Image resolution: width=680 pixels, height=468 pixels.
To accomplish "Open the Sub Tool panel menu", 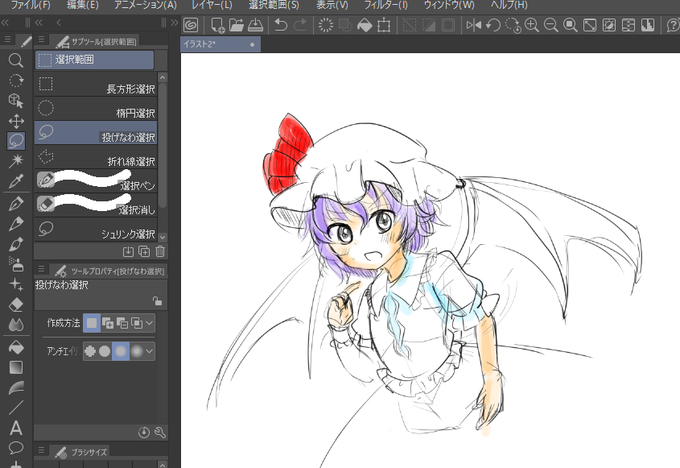I will [x=41, y=39].
